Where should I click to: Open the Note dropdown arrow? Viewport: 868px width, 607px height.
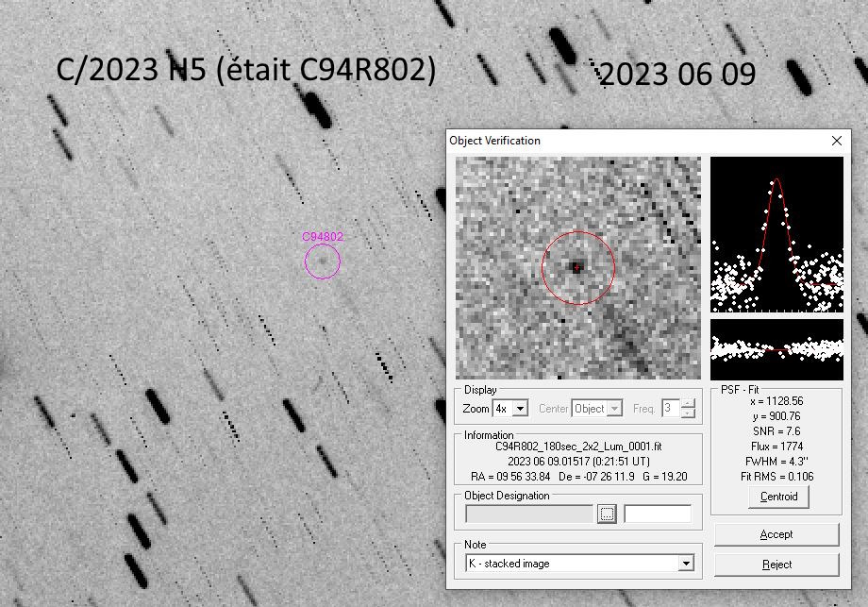[x=686, y=564]
